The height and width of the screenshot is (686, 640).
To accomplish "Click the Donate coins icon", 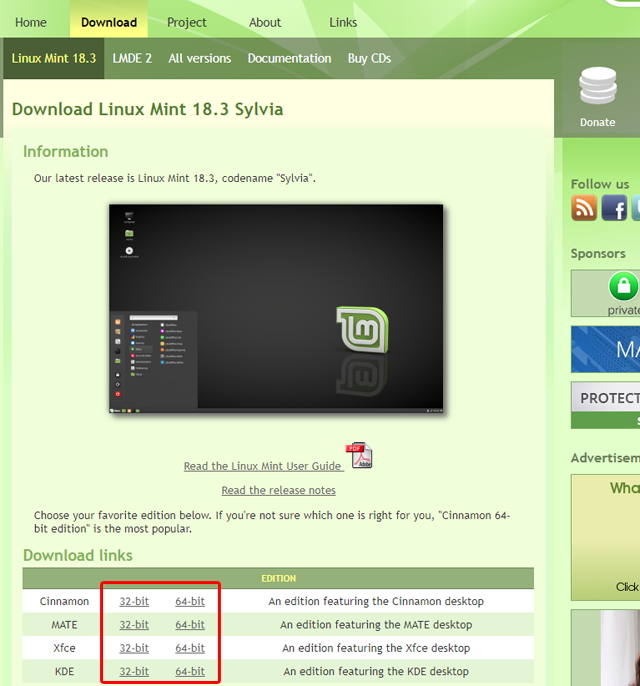I will [x=598, y=86].
